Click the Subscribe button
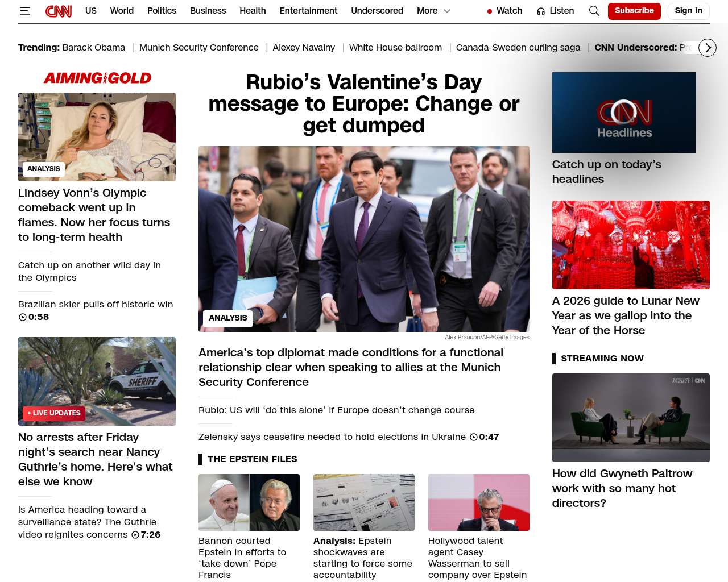 pos(634,11)
